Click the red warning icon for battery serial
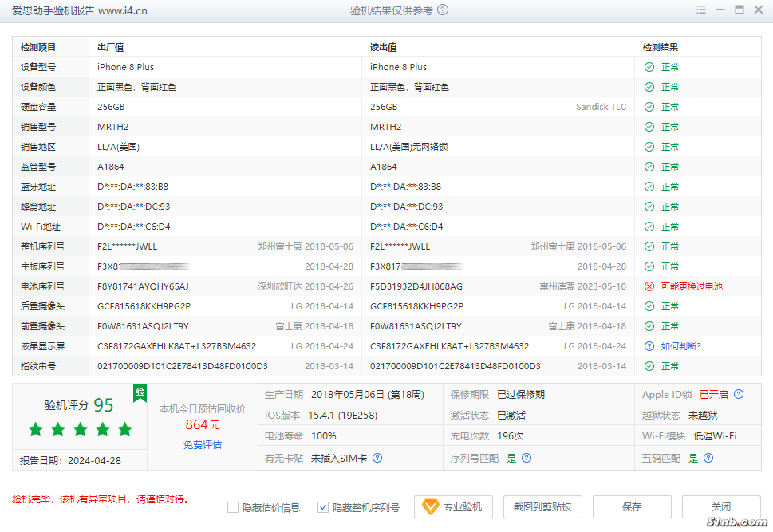The width and height of the screenshot is (773, 532). pos(649,286)
